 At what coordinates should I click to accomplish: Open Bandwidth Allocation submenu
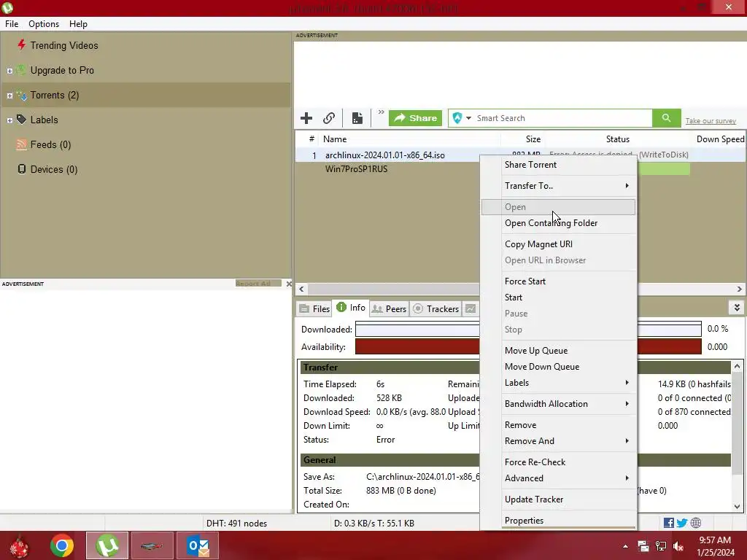[x=558, y=404]
